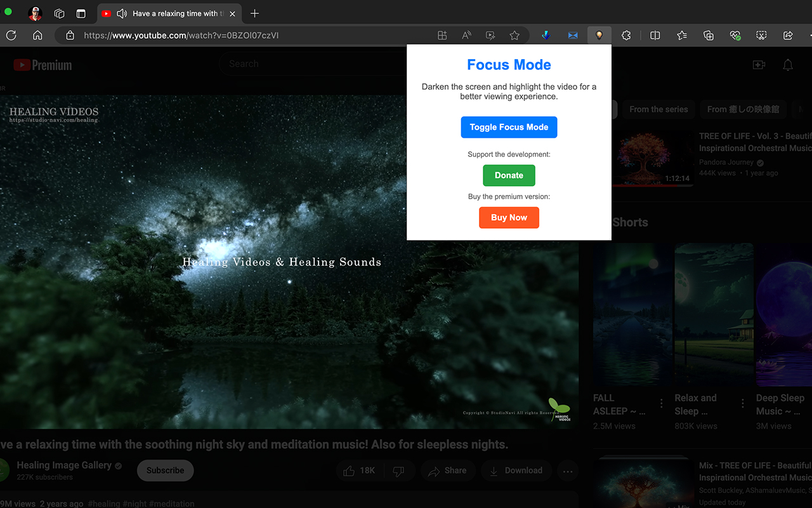Mute the tab audio speaker icon
Screen dimensions: 812x508
[122, 13]
